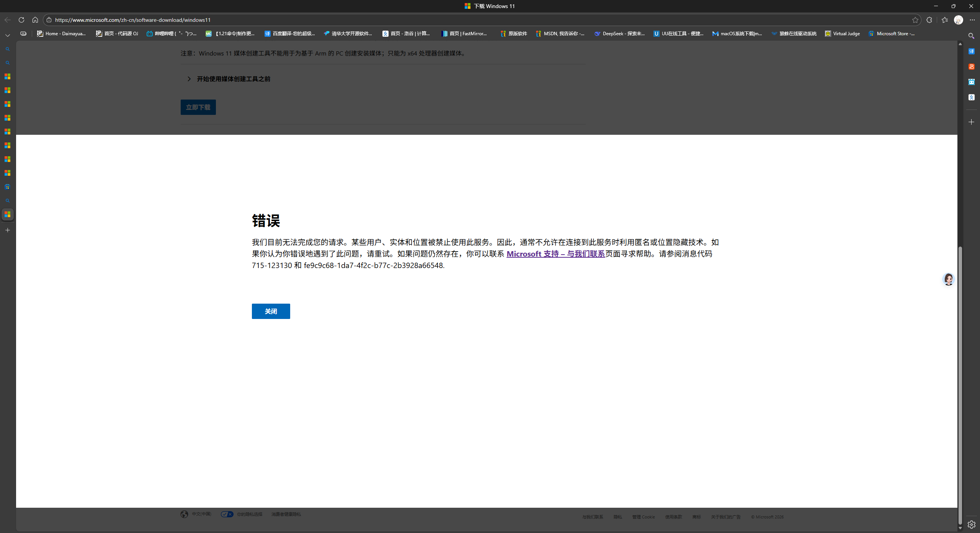Click the 立即下载 download button
This screenshot has width=980, height=533.
198,107
